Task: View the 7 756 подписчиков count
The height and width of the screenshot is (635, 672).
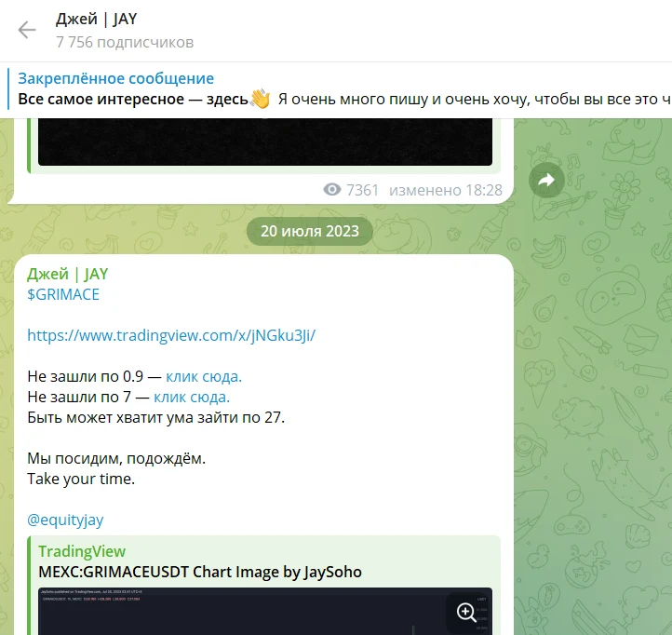Action: pyautogui.click(x=125, y=43)
